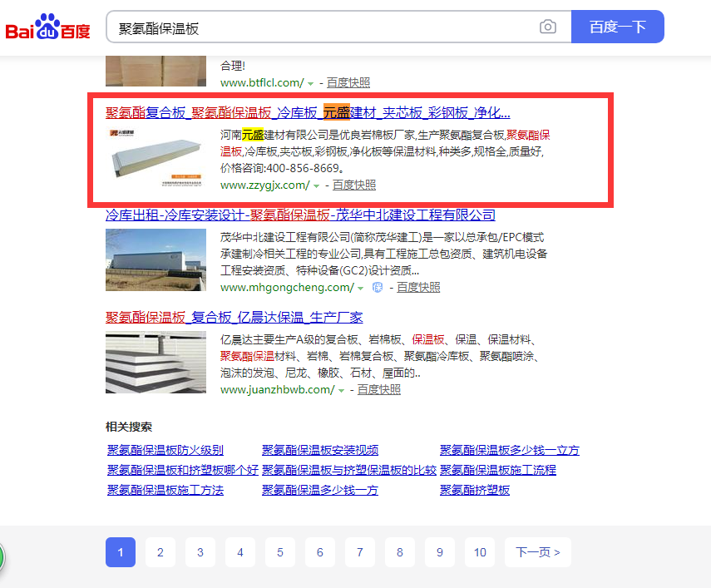Screen dimensions: 711x588
Task: Click the stacked white boards thumbnail
Action: pos(156,362)
